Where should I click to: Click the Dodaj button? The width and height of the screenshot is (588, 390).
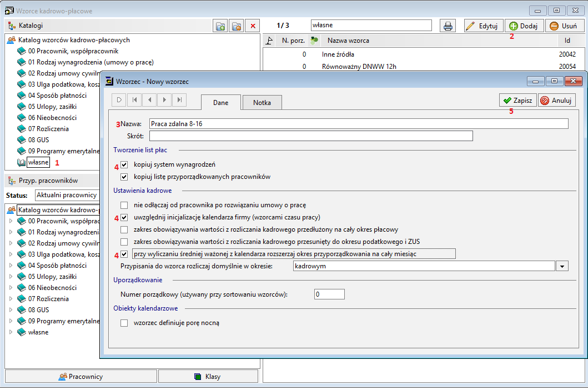524,26
